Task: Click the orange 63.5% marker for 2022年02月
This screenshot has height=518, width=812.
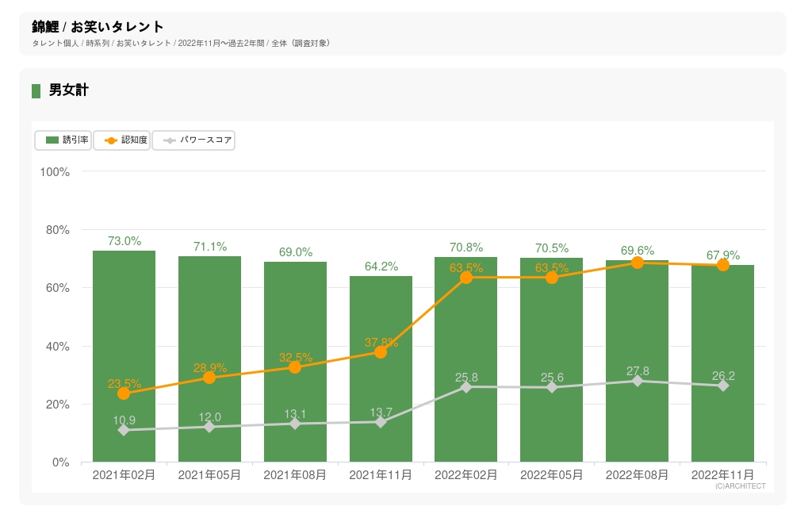Action: tap(466, 278)
